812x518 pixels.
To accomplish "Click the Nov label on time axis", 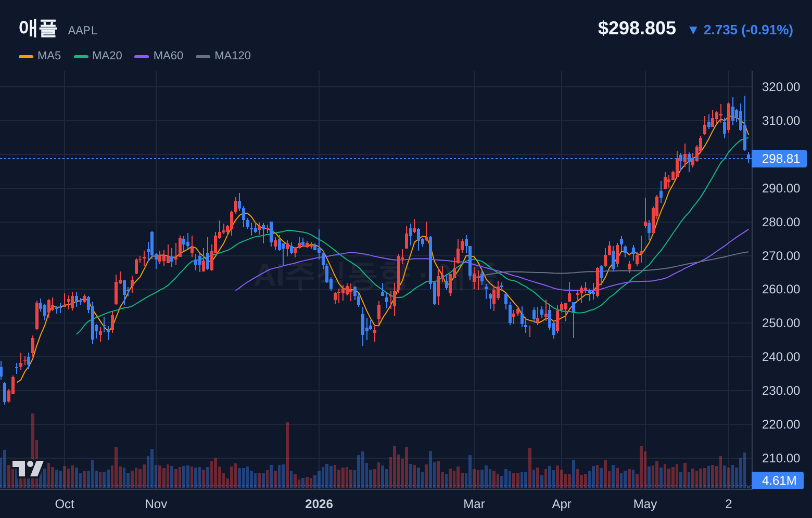I will click(x=156, y=504).
